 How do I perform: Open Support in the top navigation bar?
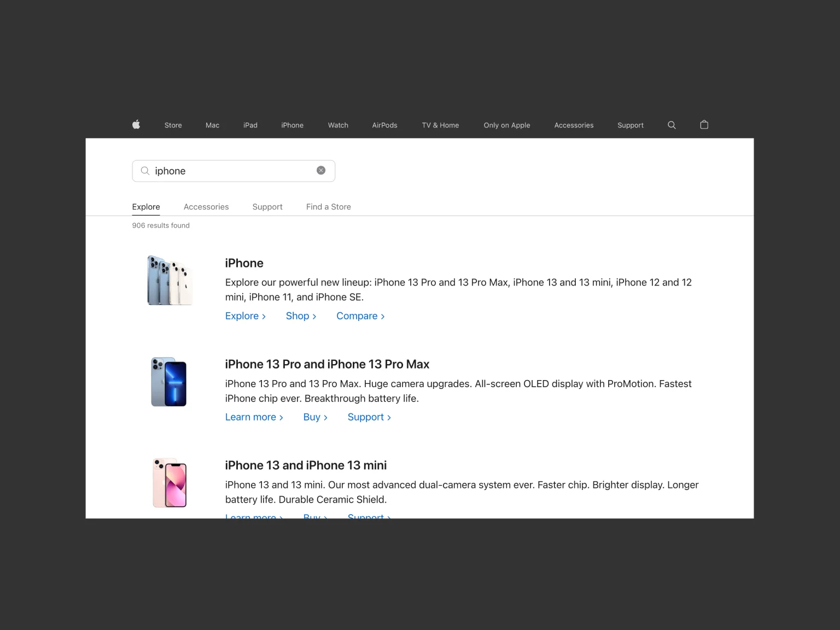(631, 125)
